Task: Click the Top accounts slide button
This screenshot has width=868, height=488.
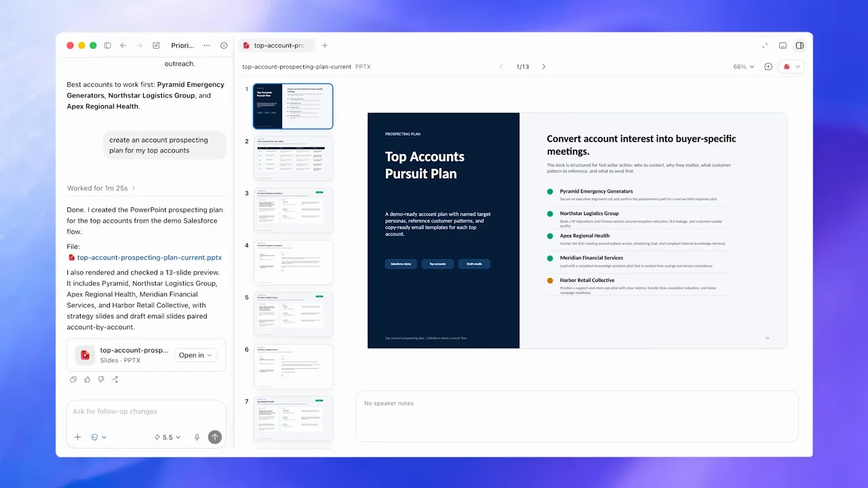Action: click(x=437, y=264)
